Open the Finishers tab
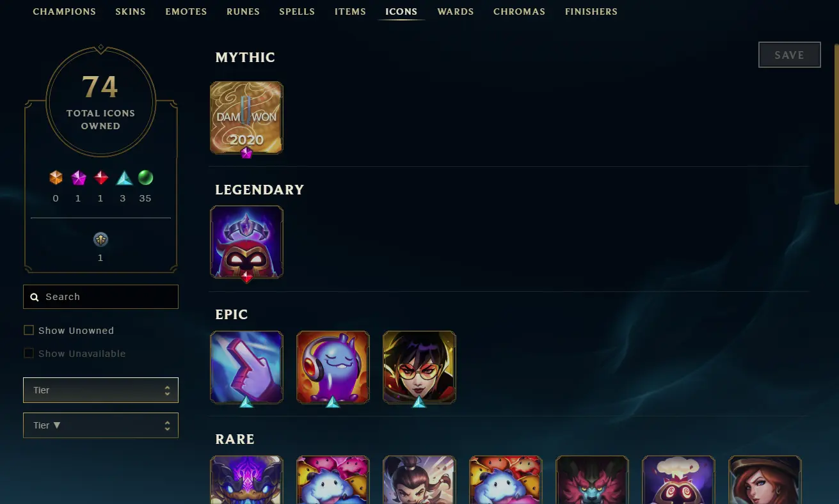The height and width of the screenshot is (504, 839). tap(591, 12)
